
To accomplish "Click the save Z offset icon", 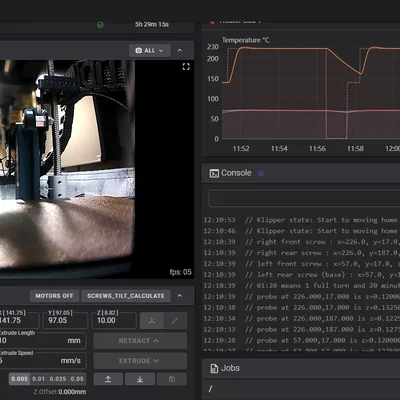I will 172,379.
